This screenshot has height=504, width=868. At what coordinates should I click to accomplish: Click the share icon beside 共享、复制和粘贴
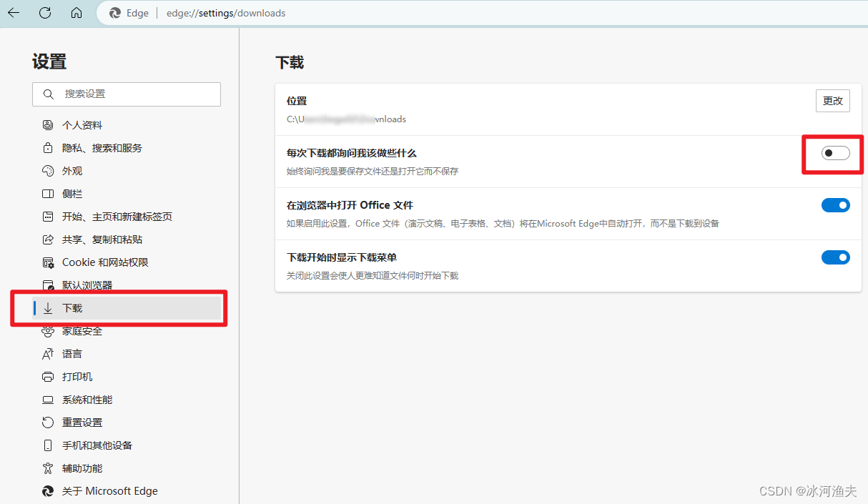(48, 239)
